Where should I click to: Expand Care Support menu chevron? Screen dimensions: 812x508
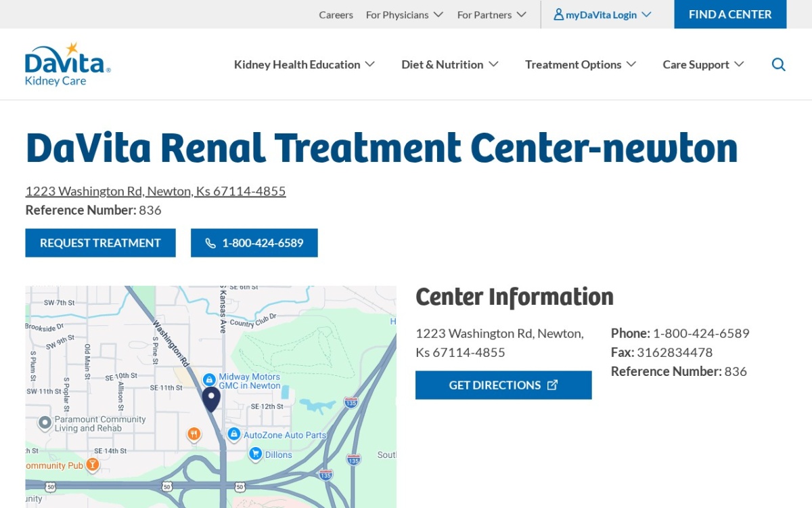coord(739,64)
